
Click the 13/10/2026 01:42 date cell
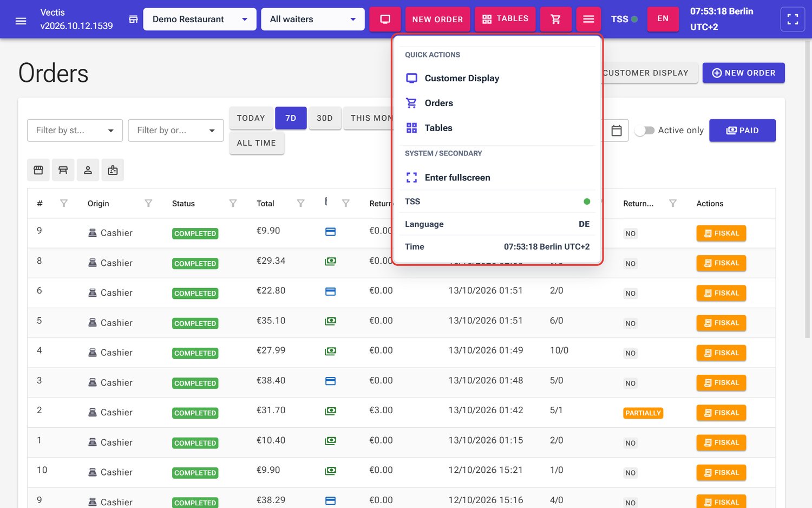tap(486, 411)
